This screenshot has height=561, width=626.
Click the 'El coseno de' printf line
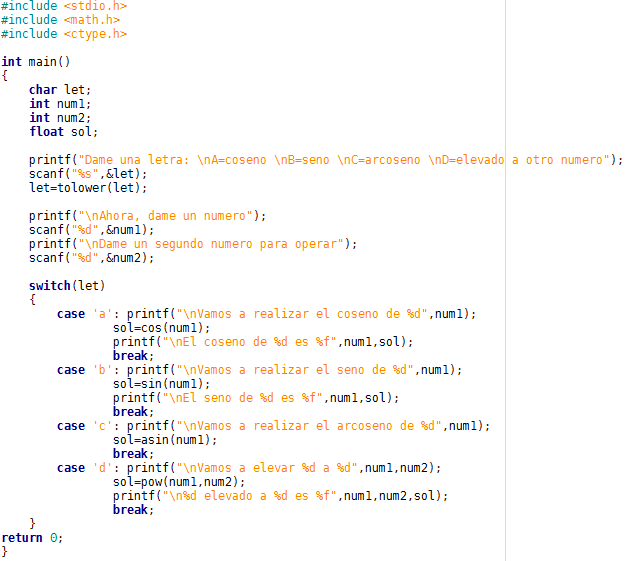(263, 342)
